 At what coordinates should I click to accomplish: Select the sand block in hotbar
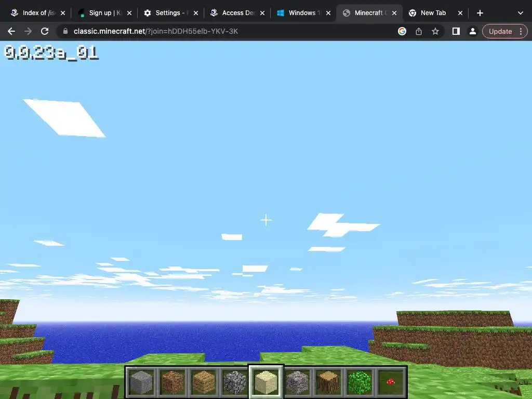266,382
